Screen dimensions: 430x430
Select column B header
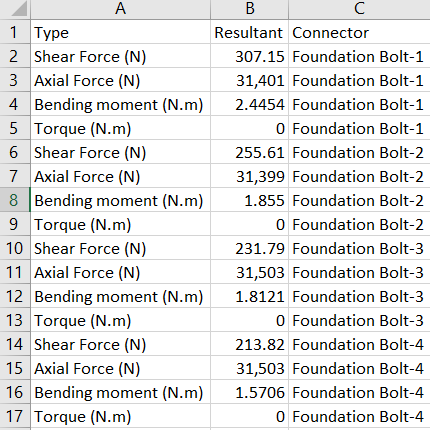tap(249, 9)
